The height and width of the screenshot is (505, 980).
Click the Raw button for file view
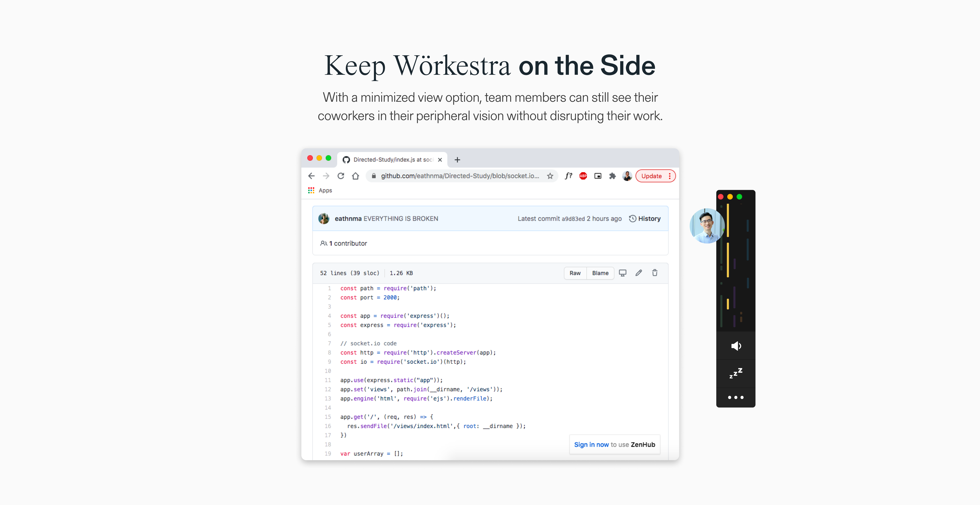(575, 273)
